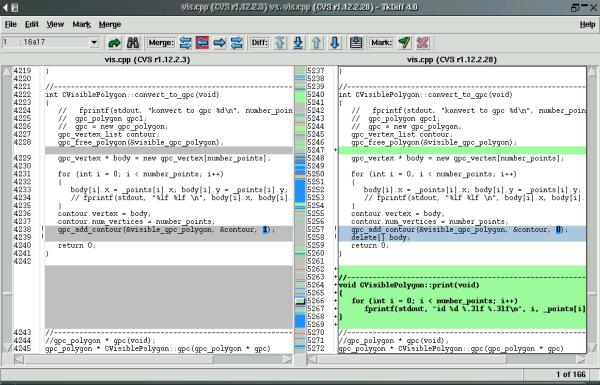Click left line 4245 gpc_polygon declaration
This screenshot has height=385, width=600.
pos(158,349)
